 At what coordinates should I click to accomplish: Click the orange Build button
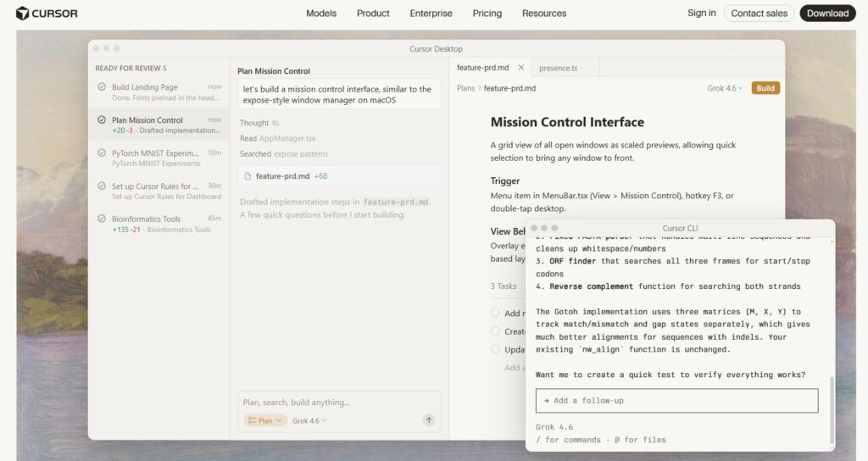coord(765,88)
